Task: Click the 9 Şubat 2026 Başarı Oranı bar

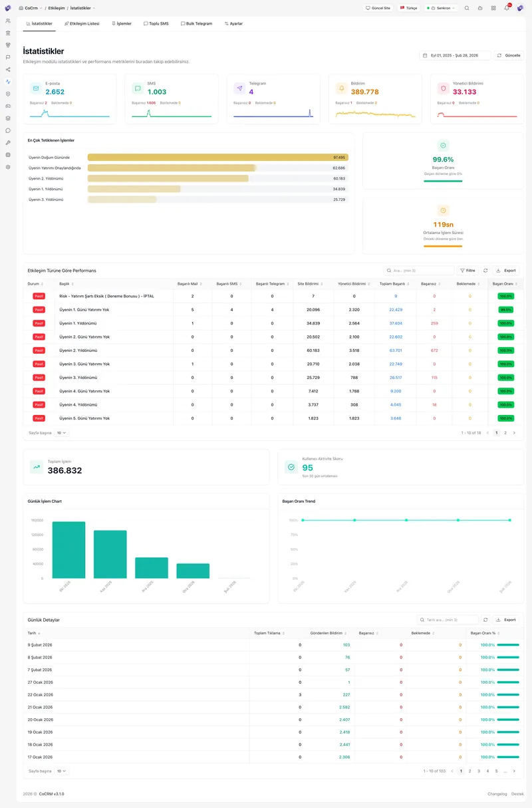Action: [508, 645]
